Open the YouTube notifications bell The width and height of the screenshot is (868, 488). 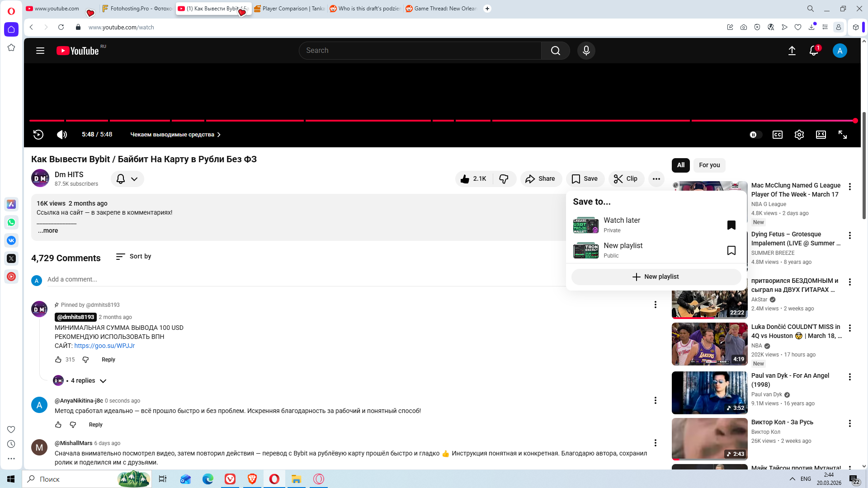pyautogui.click(x=814, y=51)
